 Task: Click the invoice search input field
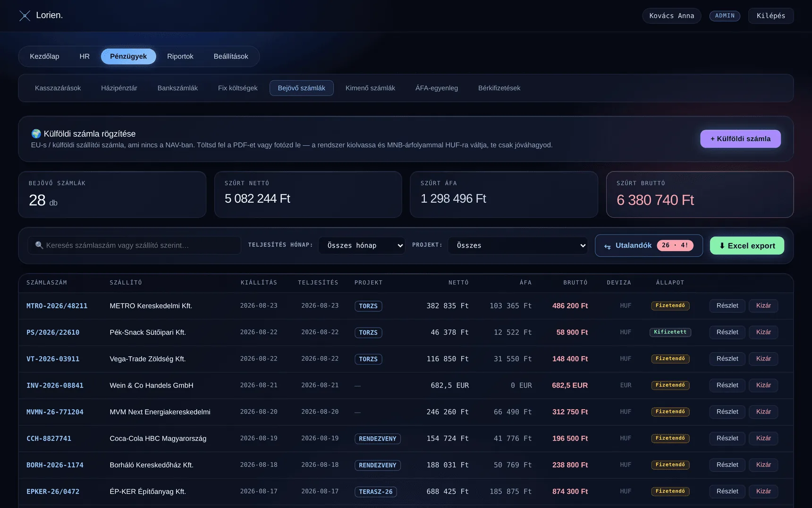pyautogui.click(x=134, y=245)
